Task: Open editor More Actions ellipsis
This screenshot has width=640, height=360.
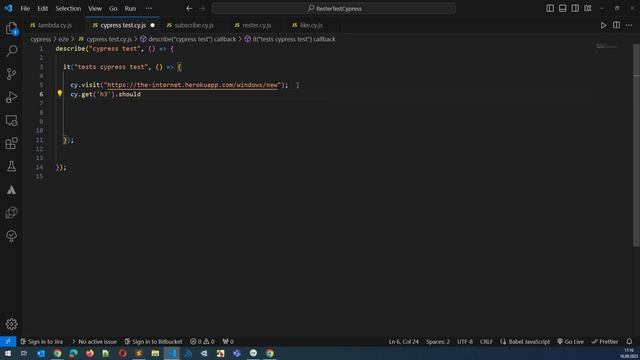Action: coord(629,25)
